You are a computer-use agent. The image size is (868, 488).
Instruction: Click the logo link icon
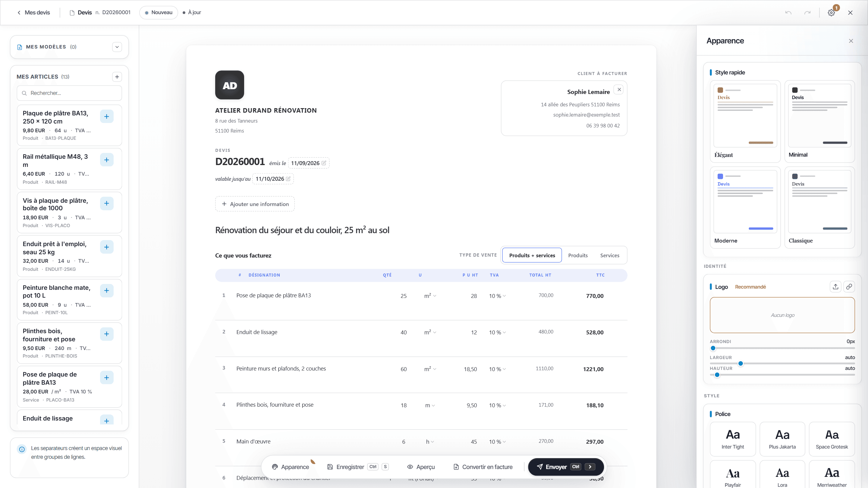[849, 286]
